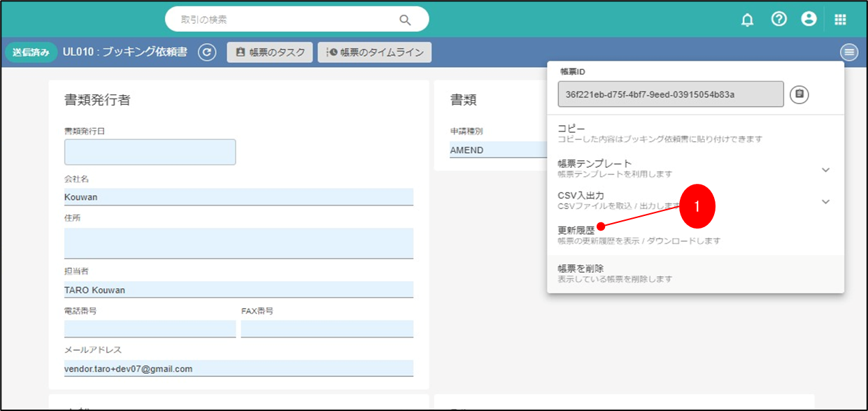
Task: Copy 帳票ID with the clipboard icon
Action: click(x=799, y=94)
